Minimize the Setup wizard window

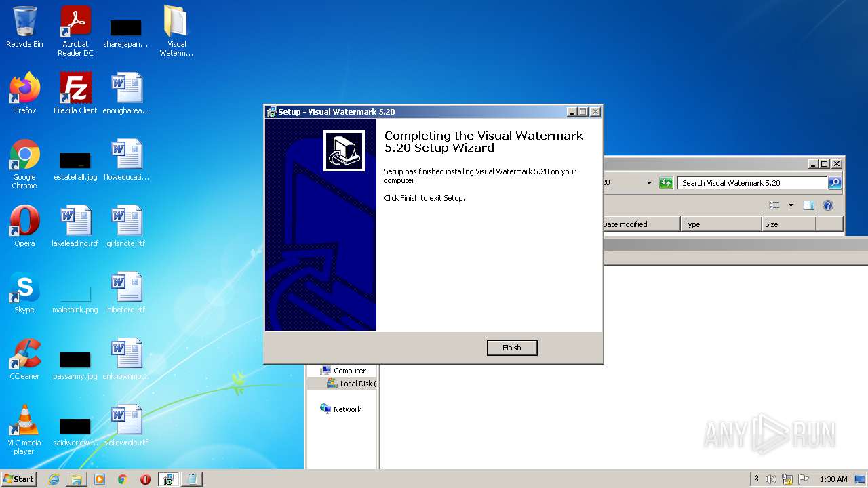click(572, 112)
